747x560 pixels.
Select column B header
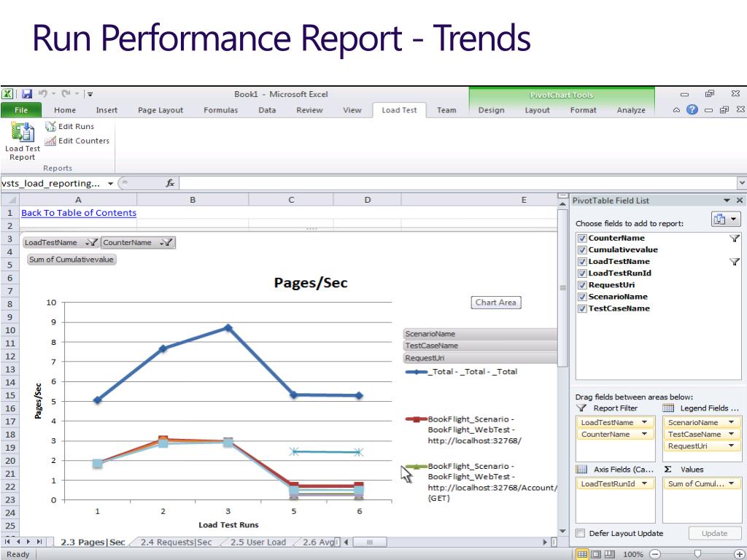(193, 200)
